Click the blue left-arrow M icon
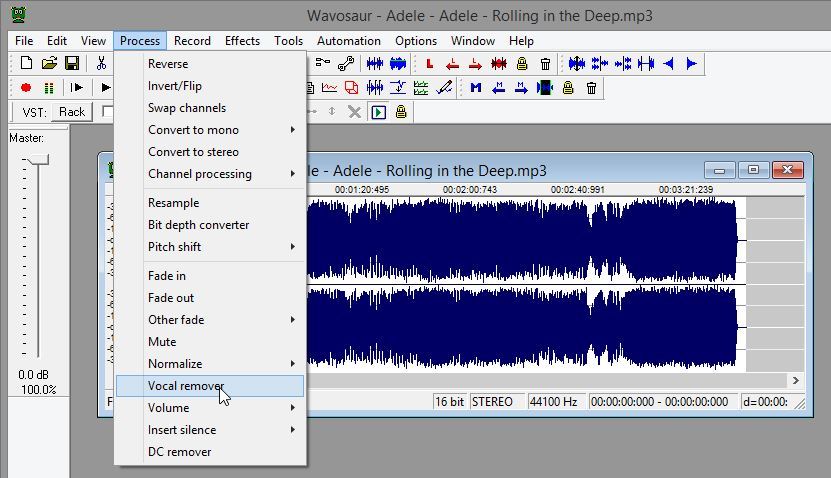 [x=498, y=87]
